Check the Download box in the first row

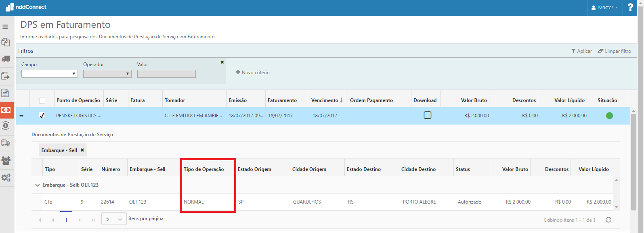point(427,115)
